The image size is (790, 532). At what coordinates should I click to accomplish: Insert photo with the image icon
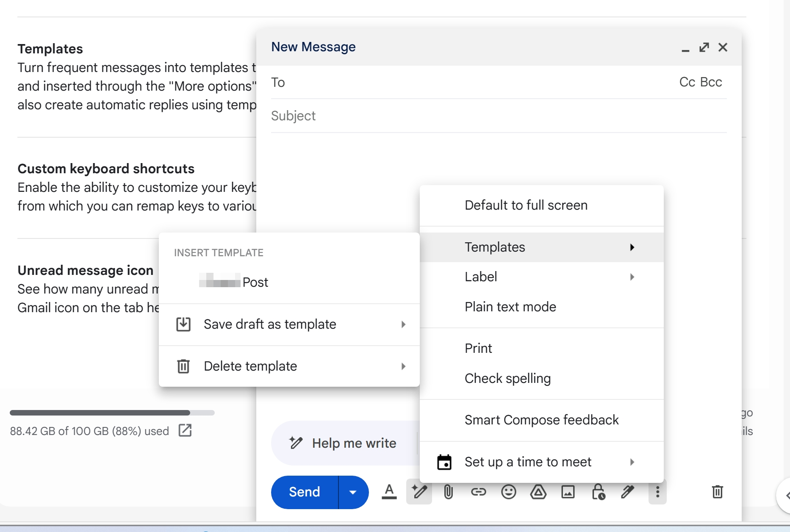pos(568,492)
